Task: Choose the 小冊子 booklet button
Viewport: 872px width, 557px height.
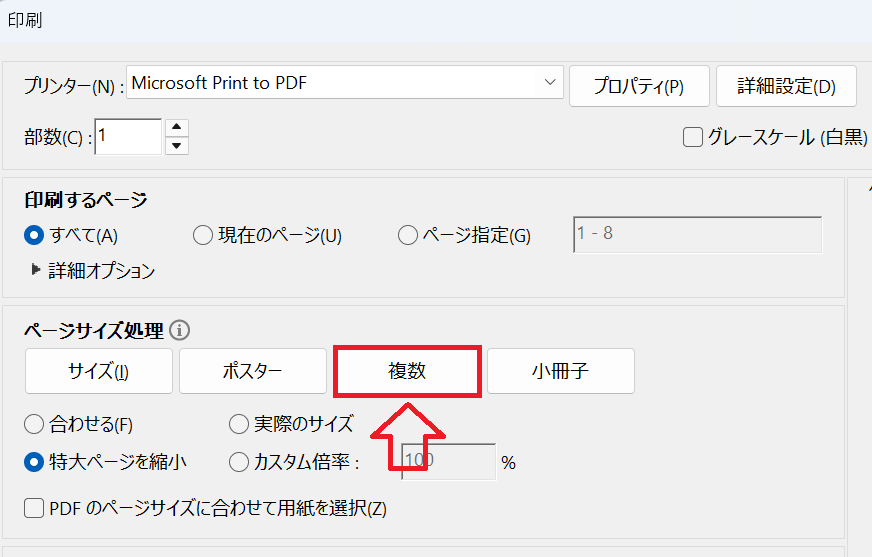Action: (x=561, y=371)
